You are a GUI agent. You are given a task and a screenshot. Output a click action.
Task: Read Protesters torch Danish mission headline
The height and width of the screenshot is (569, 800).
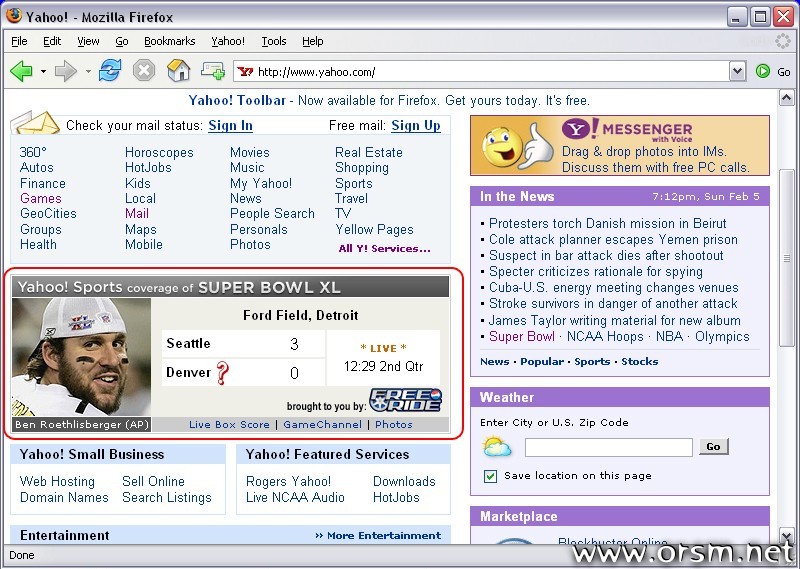[608, 224]
